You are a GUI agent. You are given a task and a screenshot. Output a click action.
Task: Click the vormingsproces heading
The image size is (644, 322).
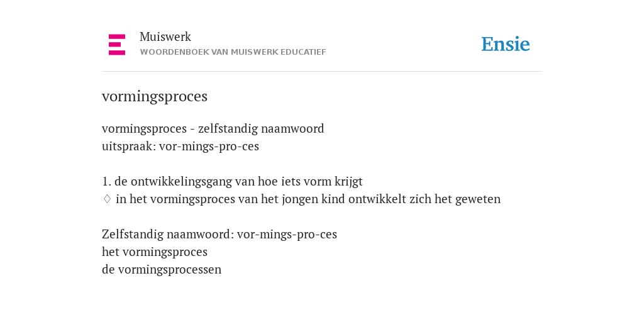tap(155, 96)
